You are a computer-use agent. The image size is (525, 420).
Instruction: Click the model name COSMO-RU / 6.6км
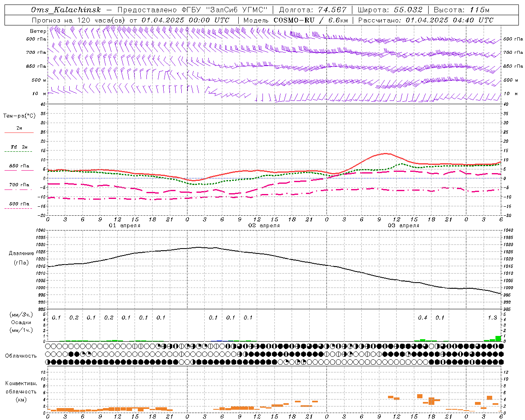(x=310, y=20)
